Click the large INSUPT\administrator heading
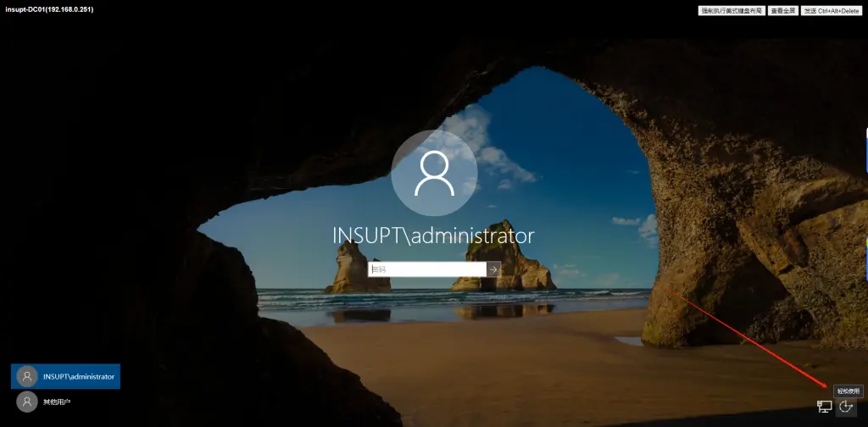This screenshot has width=868, height=427. click(x=433, y=235)
